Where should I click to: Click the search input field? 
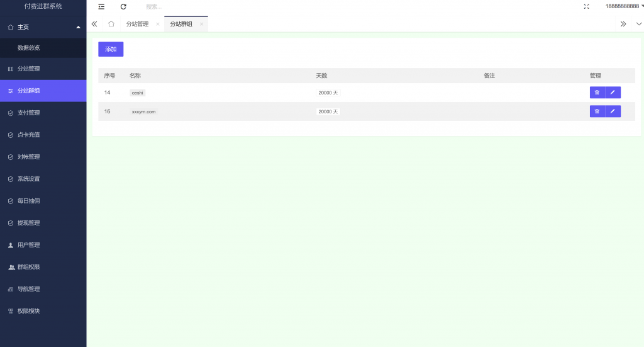pyautogui.click(x=189, y=6)
